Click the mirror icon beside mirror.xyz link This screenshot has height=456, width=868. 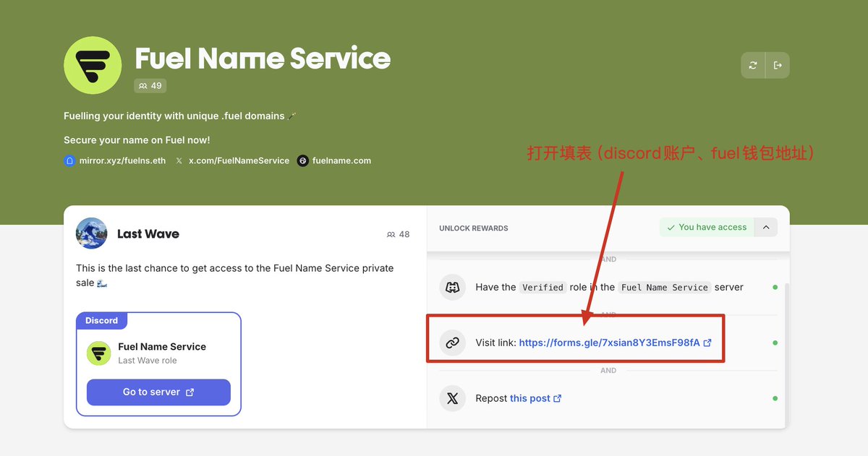click(x=69, y=160)
